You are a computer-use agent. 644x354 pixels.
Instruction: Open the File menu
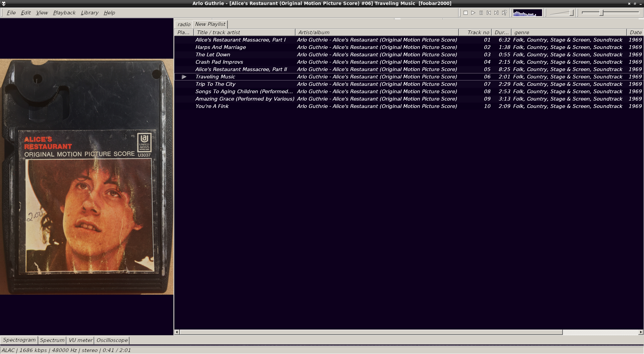pyautogui.click(x=11, y=13)
